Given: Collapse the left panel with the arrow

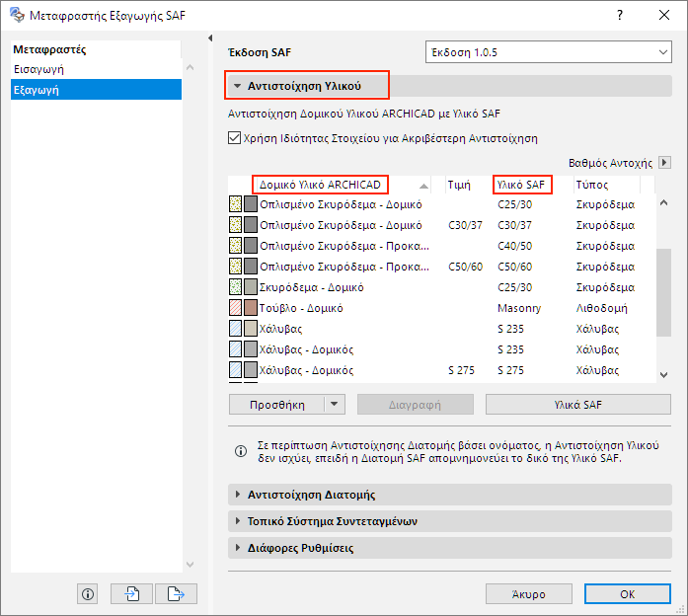Looking at the screenshot, I should tap(210, 38).
